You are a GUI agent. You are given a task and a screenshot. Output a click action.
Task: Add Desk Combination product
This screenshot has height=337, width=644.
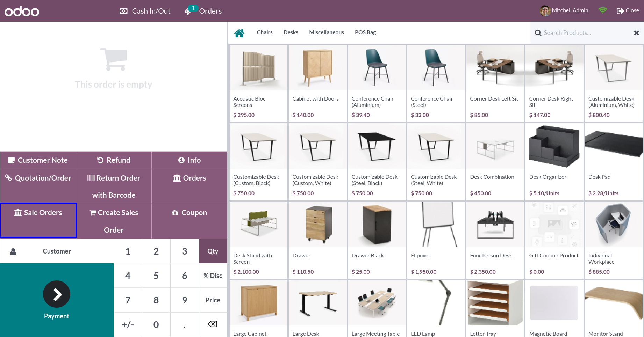495,162
